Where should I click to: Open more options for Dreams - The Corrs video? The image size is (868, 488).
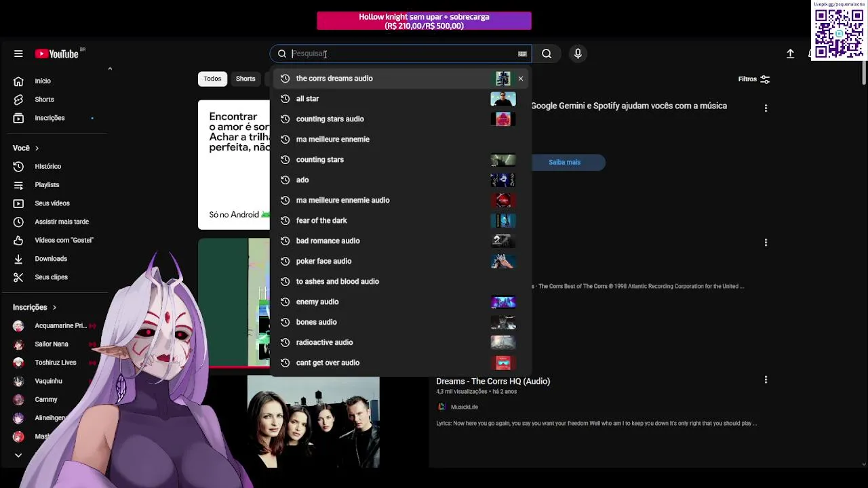766,380
